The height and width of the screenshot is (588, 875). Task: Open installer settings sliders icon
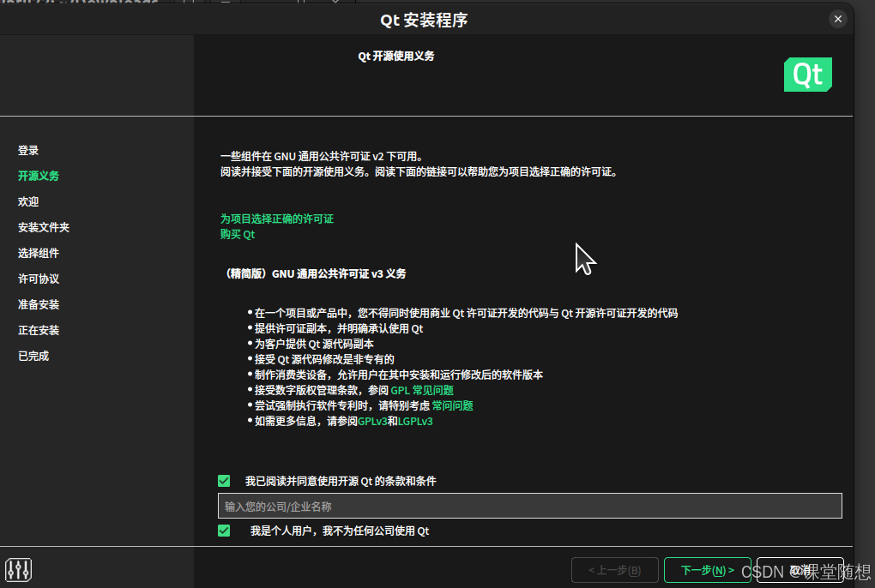[18, 570]
